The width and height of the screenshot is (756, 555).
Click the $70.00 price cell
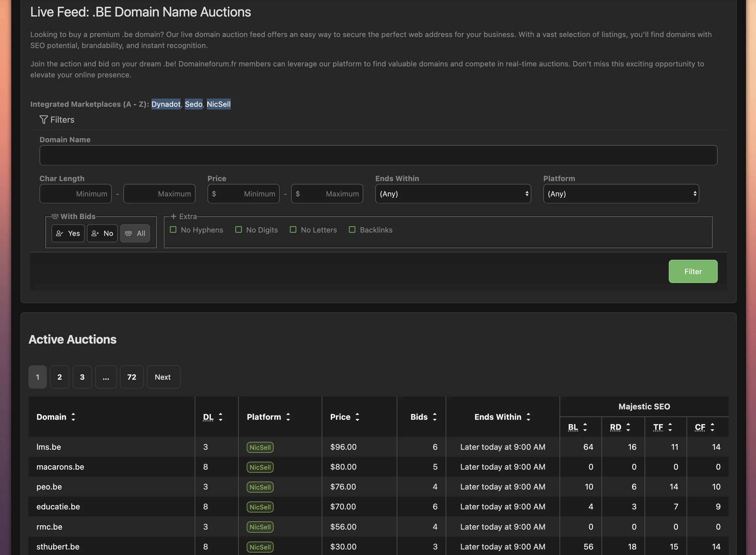(343, 506)
